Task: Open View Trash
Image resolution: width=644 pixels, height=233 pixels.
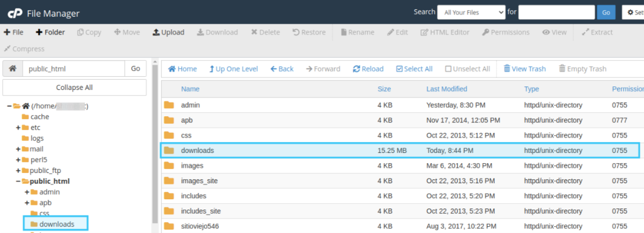Action: tap(524, 69)
